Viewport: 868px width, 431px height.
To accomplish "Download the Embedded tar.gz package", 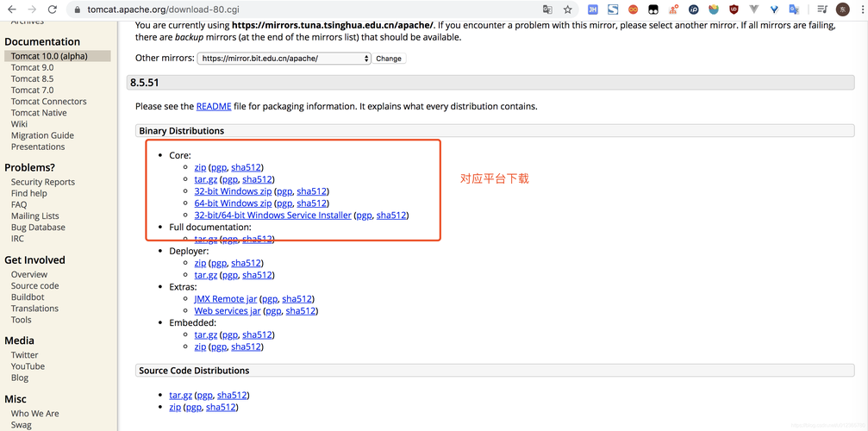I will click(x=205, y=334).
